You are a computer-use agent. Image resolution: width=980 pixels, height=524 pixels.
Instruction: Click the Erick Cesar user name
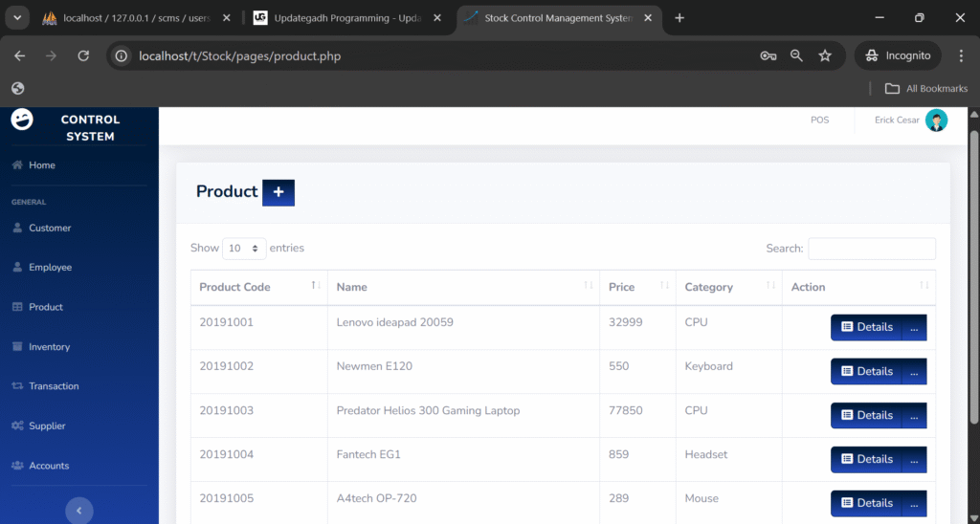coord(897,120)
